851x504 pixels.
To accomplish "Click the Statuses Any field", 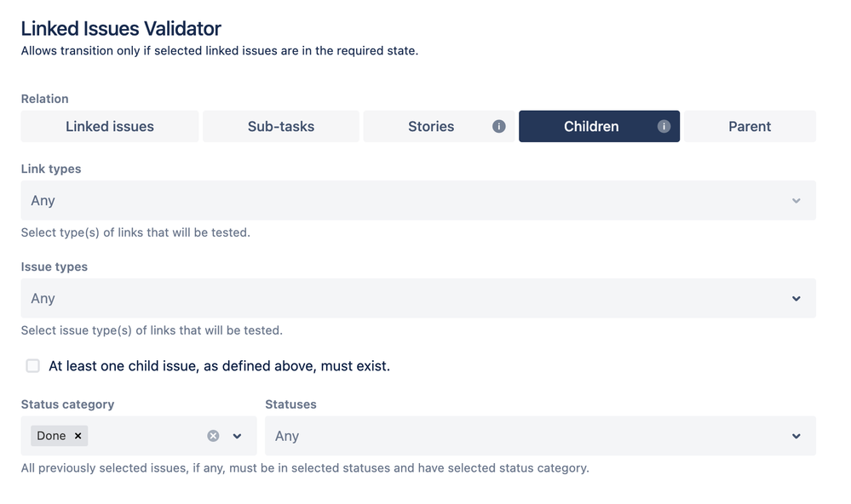I will [x=541, y=436].
